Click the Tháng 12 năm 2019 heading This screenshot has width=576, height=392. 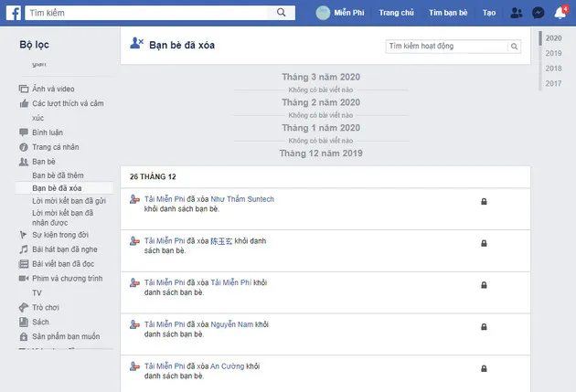(321, 154)
